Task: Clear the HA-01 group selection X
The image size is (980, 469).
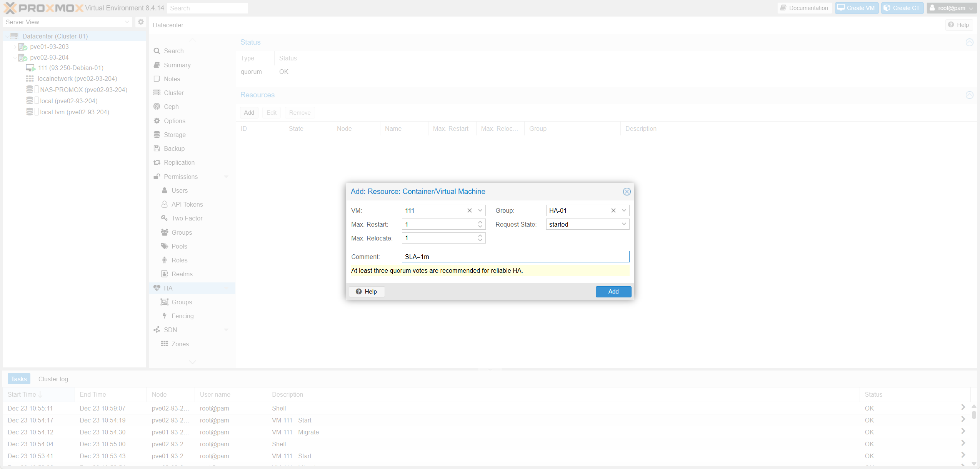Action: [x=613, y=210]
